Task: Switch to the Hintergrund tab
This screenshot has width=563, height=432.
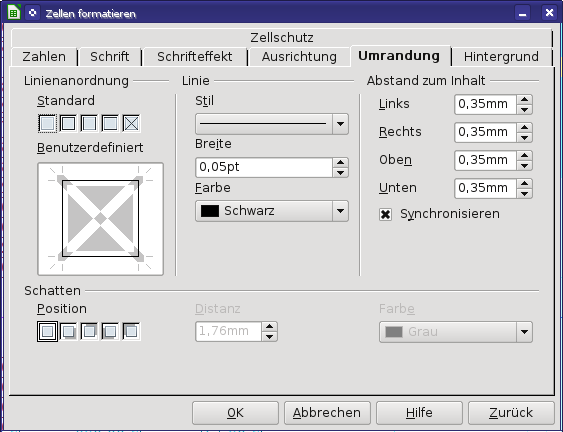Action: (501, 57)
